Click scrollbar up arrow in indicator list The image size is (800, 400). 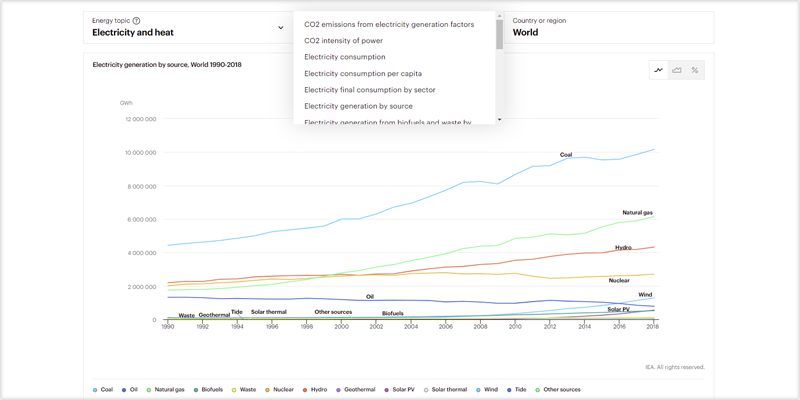(x=499, y=16)
